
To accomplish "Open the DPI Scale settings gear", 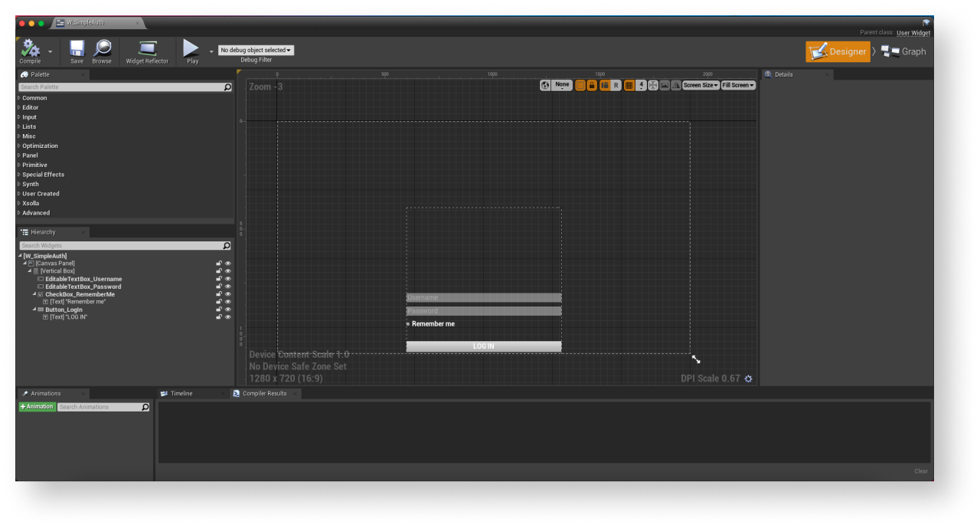I will pyautogui.click(x=748, y=379).
